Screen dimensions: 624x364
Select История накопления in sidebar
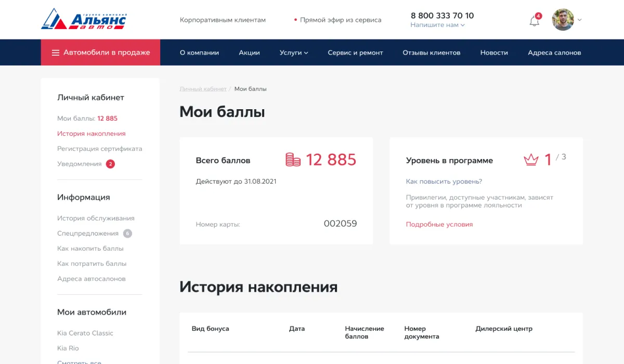(91, 134)
